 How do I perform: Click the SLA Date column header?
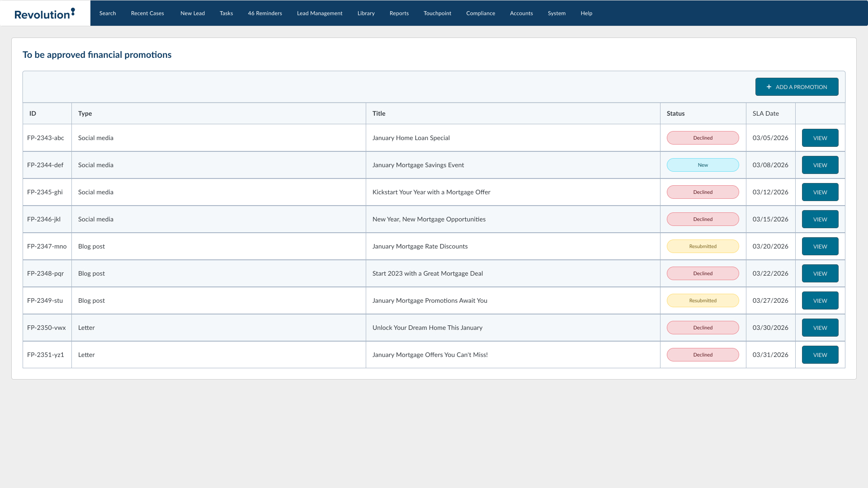(x=765, y=113)
